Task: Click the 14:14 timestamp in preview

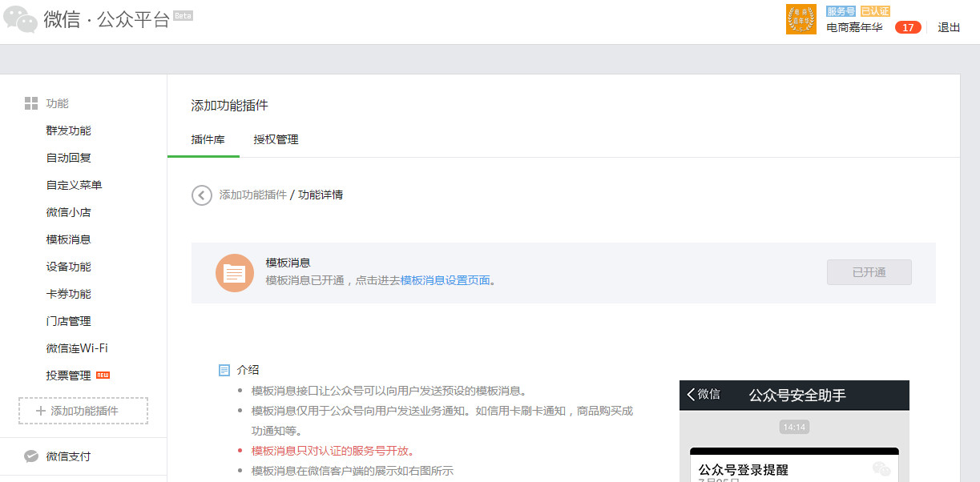Action: click(x=794, y=427)
